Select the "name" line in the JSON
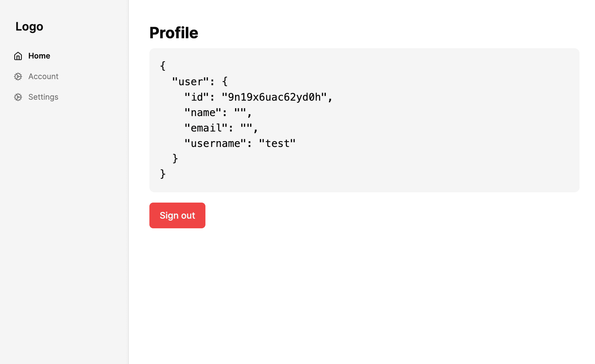Viewport: 595px width, 364px height. (218, 113)
